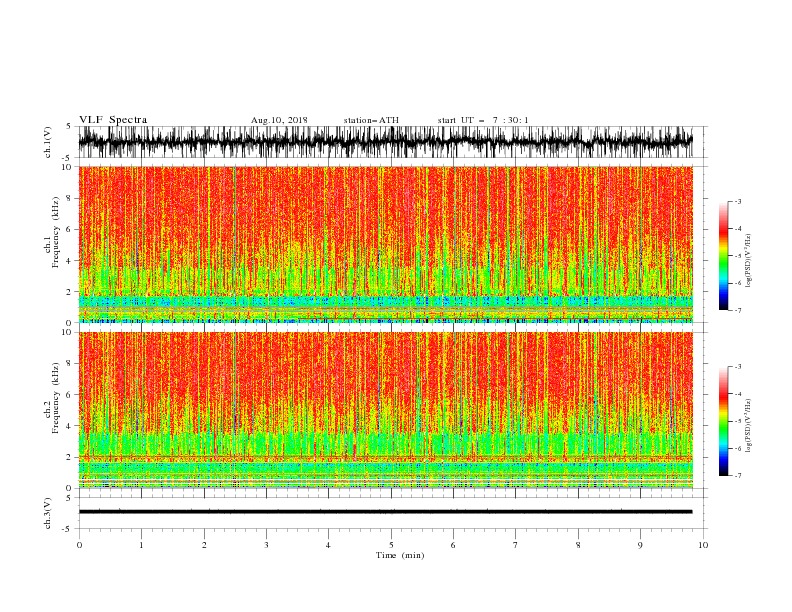Click the ch.2 spectrogram panel
792x612 pixels.
(x=385, y=410)
